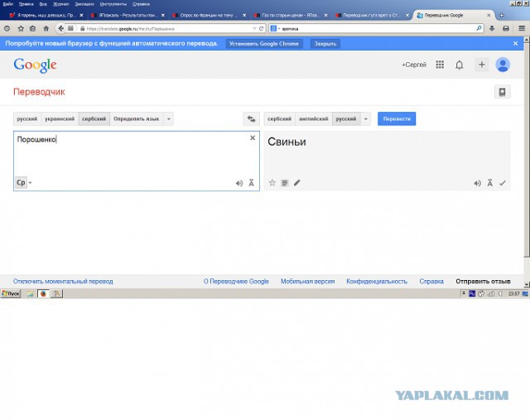The width and height of the screenshot is (530, 420).
Task: Select source language сербский
Action: [94, 118]
